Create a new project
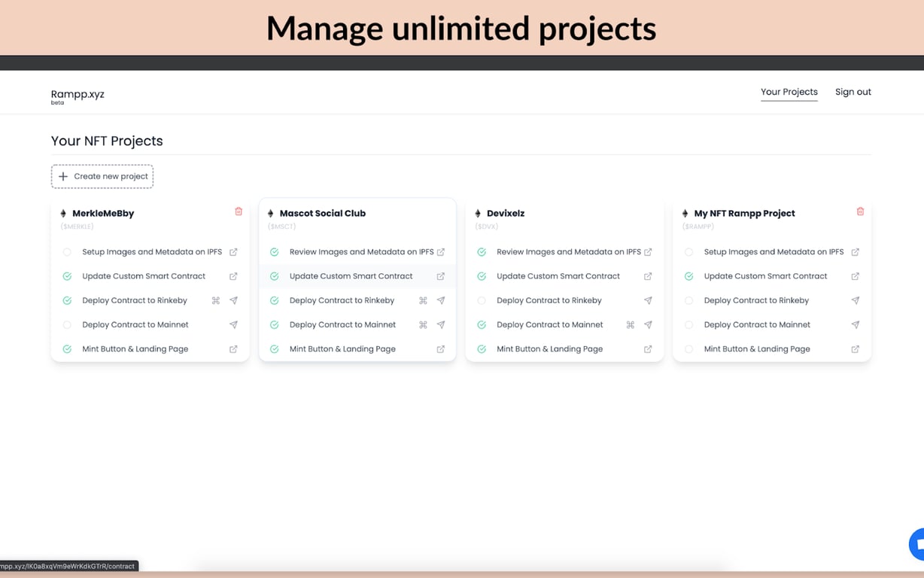This screenshot has height=578, width=924. (x=102, y=175)
